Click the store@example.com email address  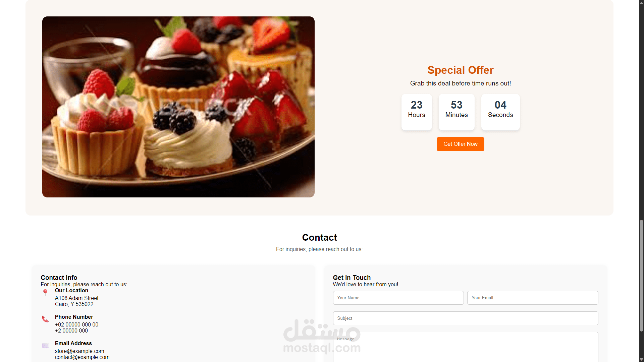[x=79, y=351]
